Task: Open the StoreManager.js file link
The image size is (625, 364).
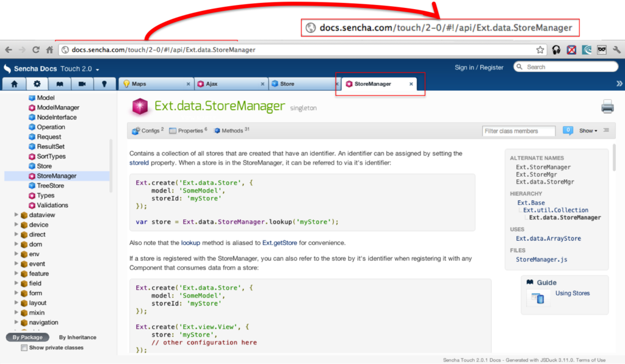Action: click(541, 259)
